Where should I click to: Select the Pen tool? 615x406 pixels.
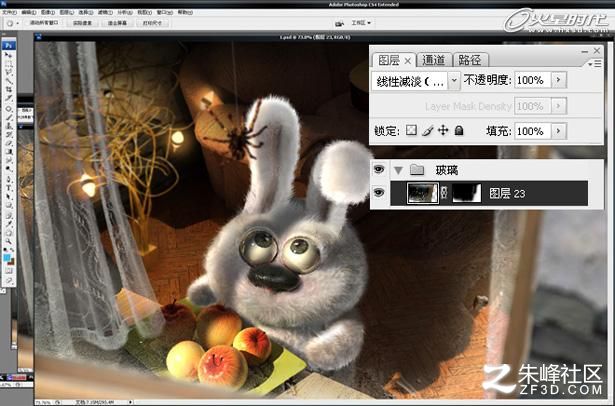coord(8,179)
